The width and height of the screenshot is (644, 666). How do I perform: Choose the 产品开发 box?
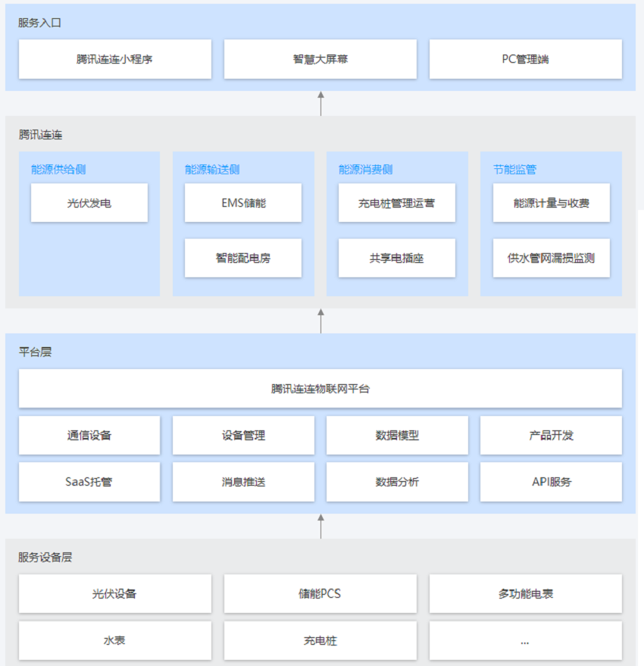coord(551,436)
